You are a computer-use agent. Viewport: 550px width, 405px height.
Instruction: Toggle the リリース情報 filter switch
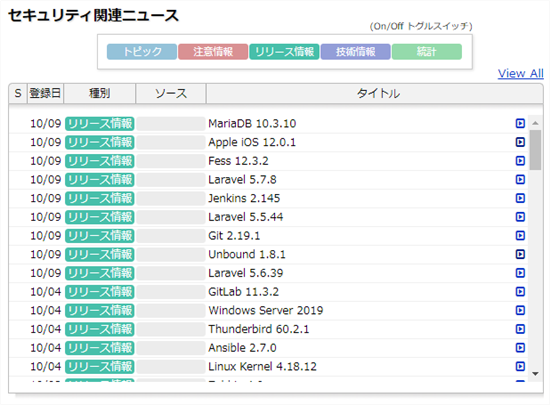point(284,52)
